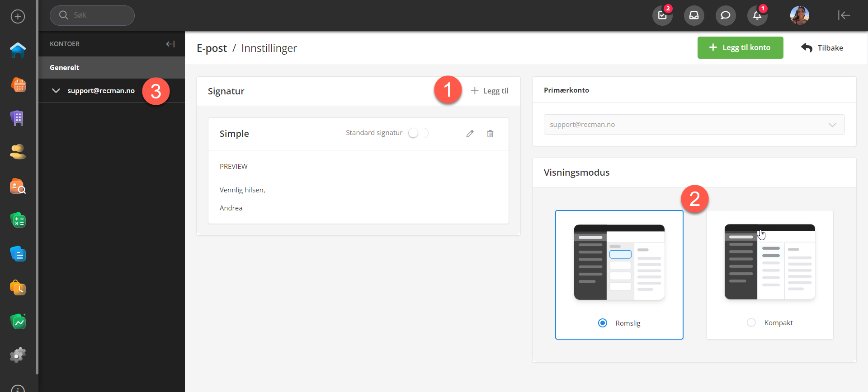The height and width of the screenshot is (392, 868).
Task: Click the Søk search field
Action: (x=92, y=15)
